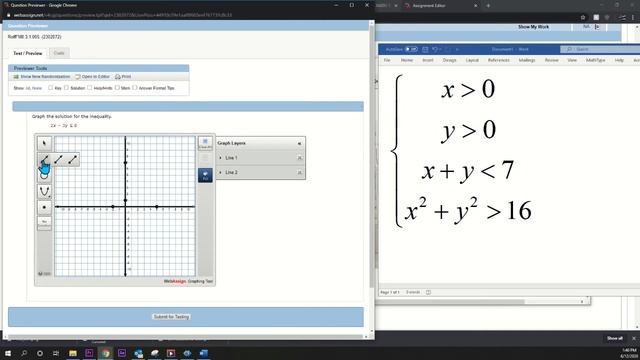
Task: Click the Help link under graphing tools
Action: (44, 274)
